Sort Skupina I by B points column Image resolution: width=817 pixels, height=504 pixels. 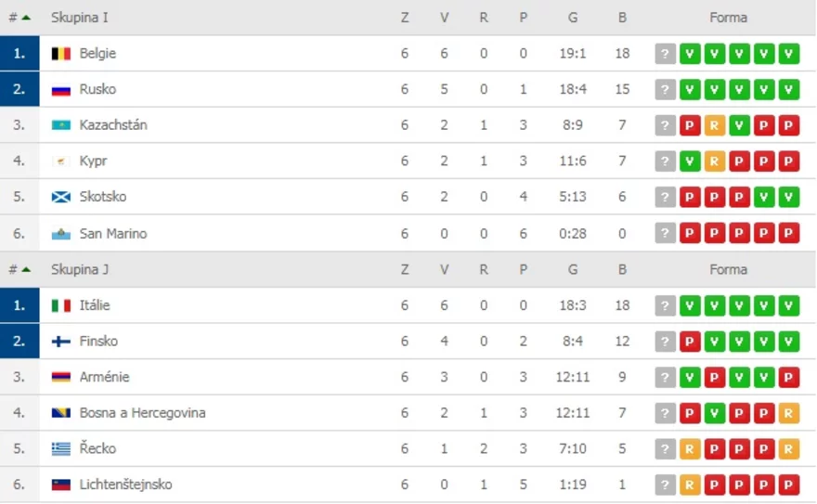pos(622,18)
